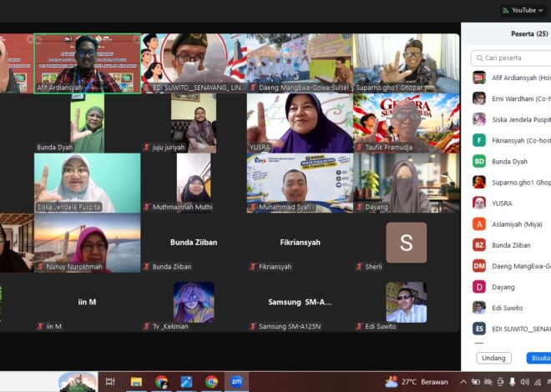Click the battery icon in system tray
Viewport: 551px width, 392px height.
click(475, 382)
